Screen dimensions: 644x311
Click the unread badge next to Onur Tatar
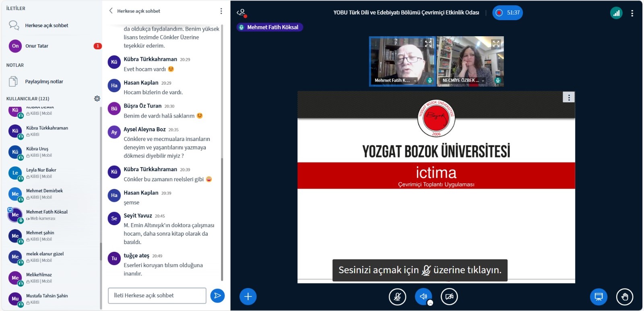click(97, 46)
